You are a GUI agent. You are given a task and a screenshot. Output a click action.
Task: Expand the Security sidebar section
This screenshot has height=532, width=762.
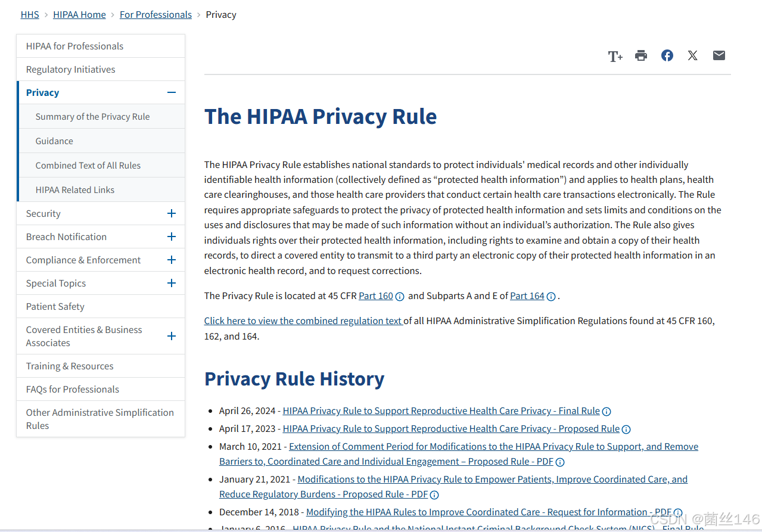(x=172, y=213)
